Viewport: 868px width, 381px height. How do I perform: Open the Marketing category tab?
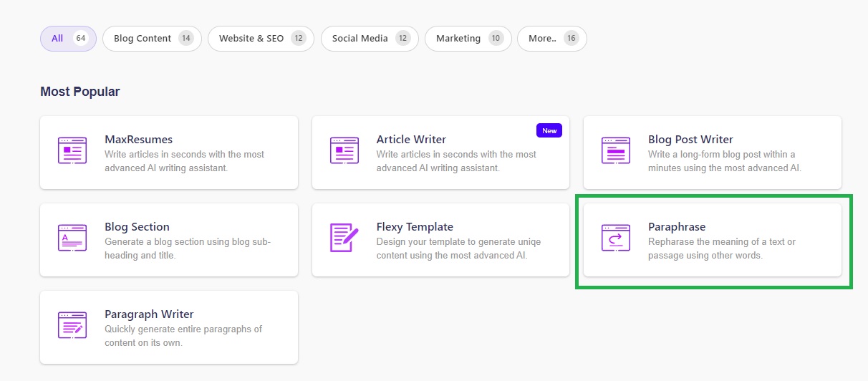coord(468,39)
